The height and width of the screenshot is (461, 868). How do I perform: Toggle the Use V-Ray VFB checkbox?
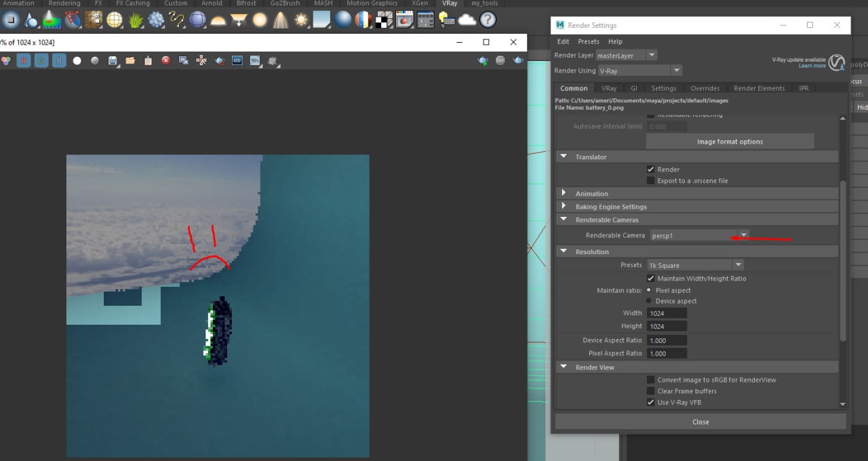coord(651,402)
